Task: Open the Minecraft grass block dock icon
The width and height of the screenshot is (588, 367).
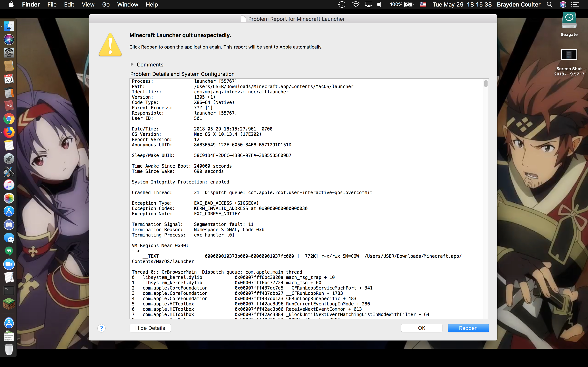Action: coord(9,303)
